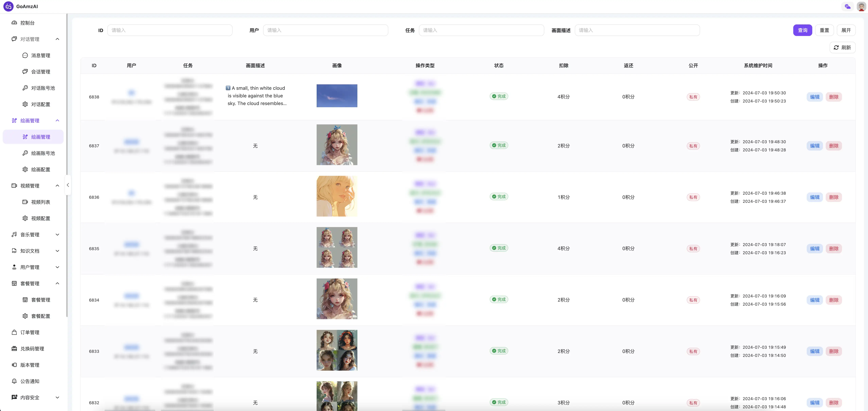The image size is (868, 411).
Task: Click 删除 for row 6837
Action: [834, 146]
